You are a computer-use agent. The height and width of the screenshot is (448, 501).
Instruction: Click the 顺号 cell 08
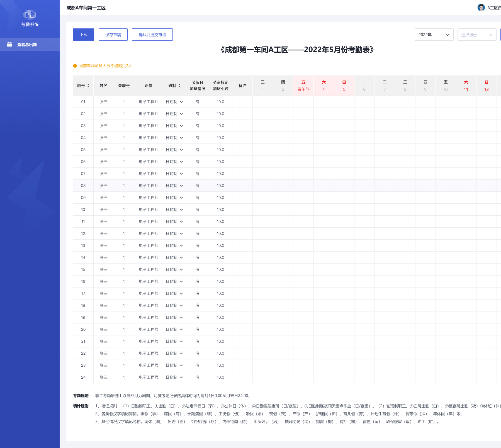(x=83, y=186)
